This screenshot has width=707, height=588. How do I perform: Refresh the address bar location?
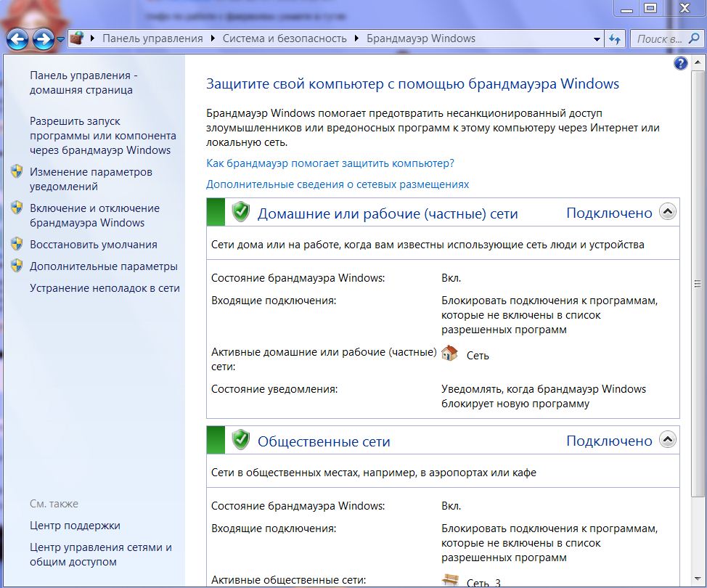[615, 39]
